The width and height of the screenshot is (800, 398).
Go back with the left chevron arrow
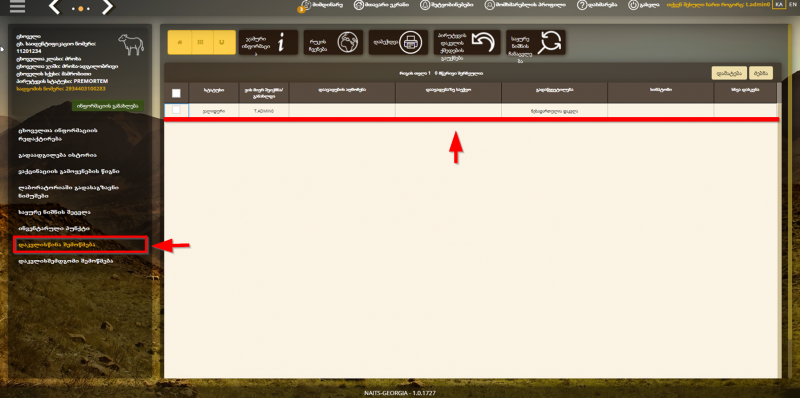pos(55,7)
